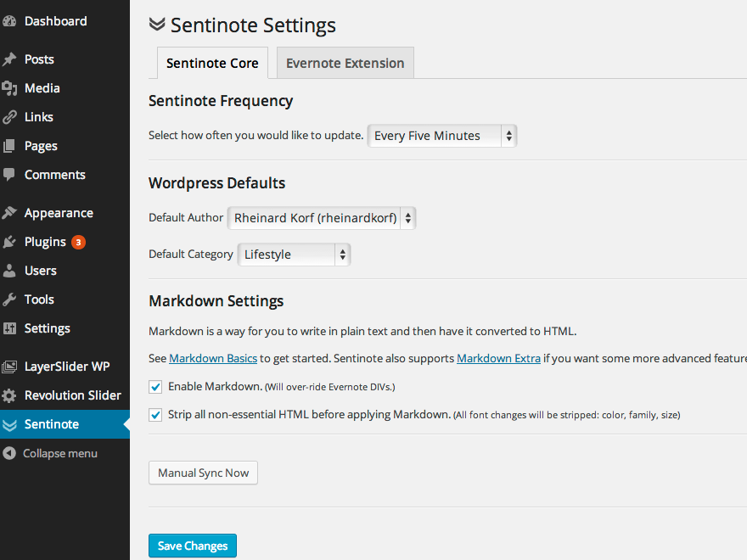Screen dimensions: 747x560
Task: Switch to the Sentinote Core tab
Action: (x=212, y=63)
